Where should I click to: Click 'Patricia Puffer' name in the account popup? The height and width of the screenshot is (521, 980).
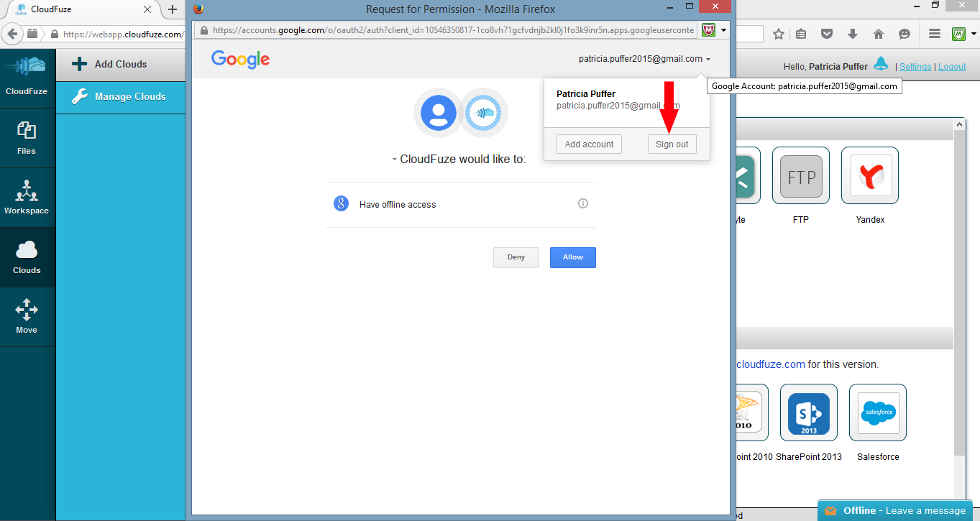click(586, 94)
